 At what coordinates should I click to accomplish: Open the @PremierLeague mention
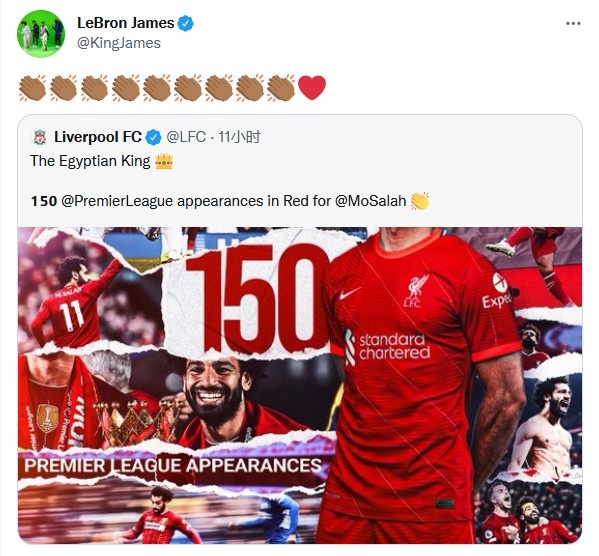[x=117, y=201]
